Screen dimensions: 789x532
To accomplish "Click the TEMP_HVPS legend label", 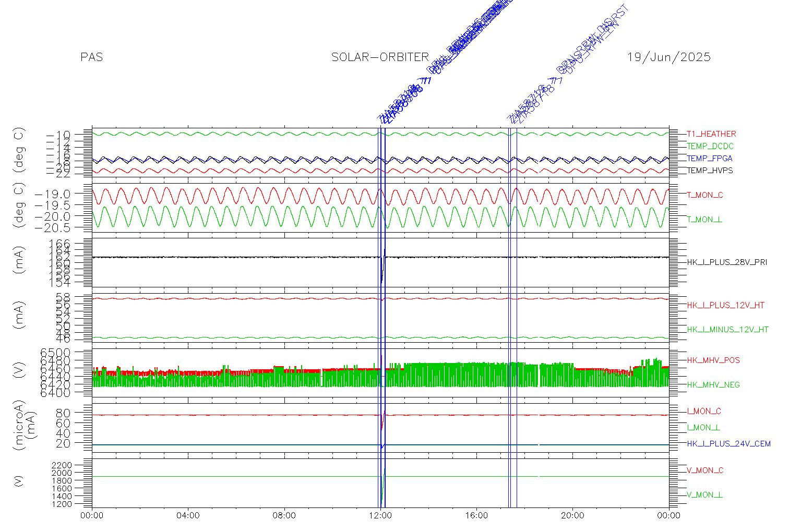I will (710, 171).
